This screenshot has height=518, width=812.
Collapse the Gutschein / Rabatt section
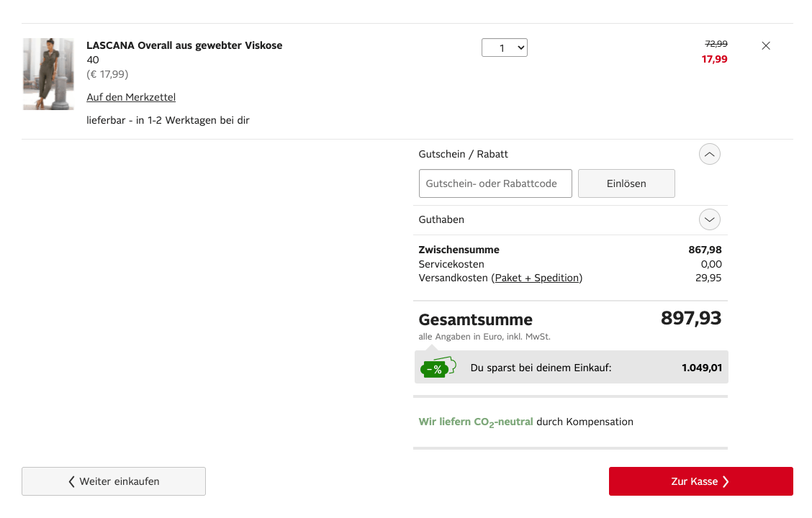[x=710, y=154]
